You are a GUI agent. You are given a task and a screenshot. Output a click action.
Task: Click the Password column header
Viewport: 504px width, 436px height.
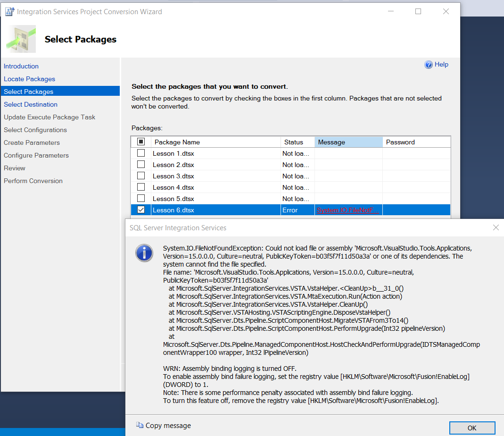[417, 142]
